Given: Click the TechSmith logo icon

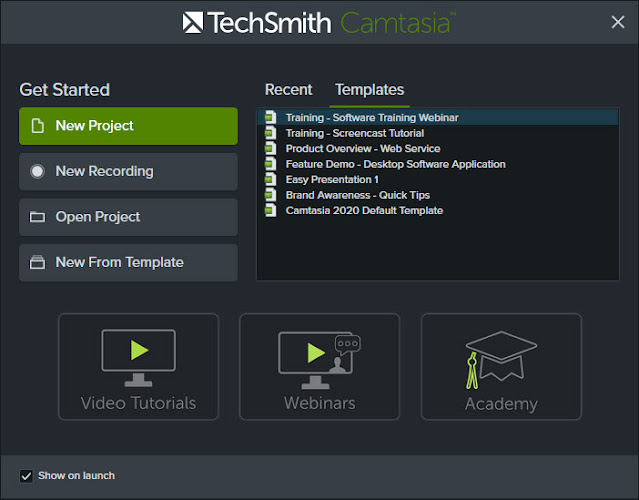Looking at the screenshot, I should click(192, 22).
